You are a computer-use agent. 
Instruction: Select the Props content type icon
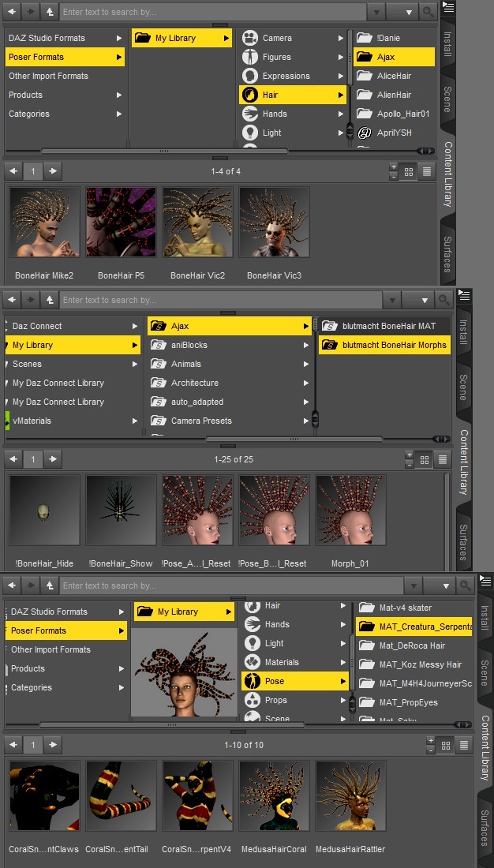[x=253, y=700]
